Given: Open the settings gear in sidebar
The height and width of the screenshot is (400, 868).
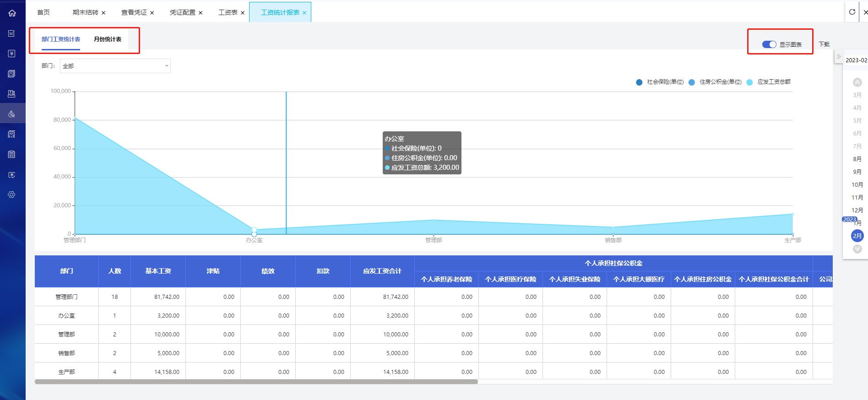Looking at the screenshot, I should (12, 195).
